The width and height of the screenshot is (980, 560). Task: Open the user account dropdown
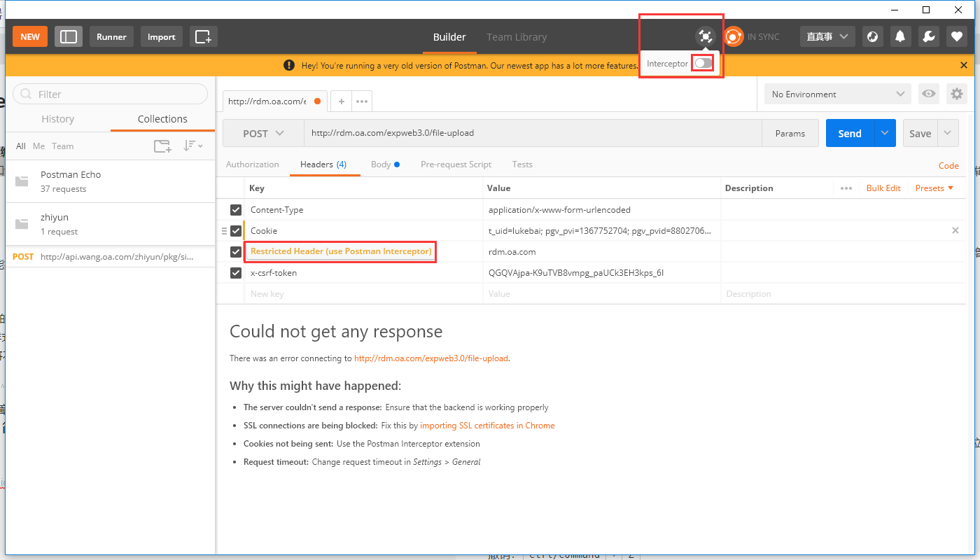(829, 37)
